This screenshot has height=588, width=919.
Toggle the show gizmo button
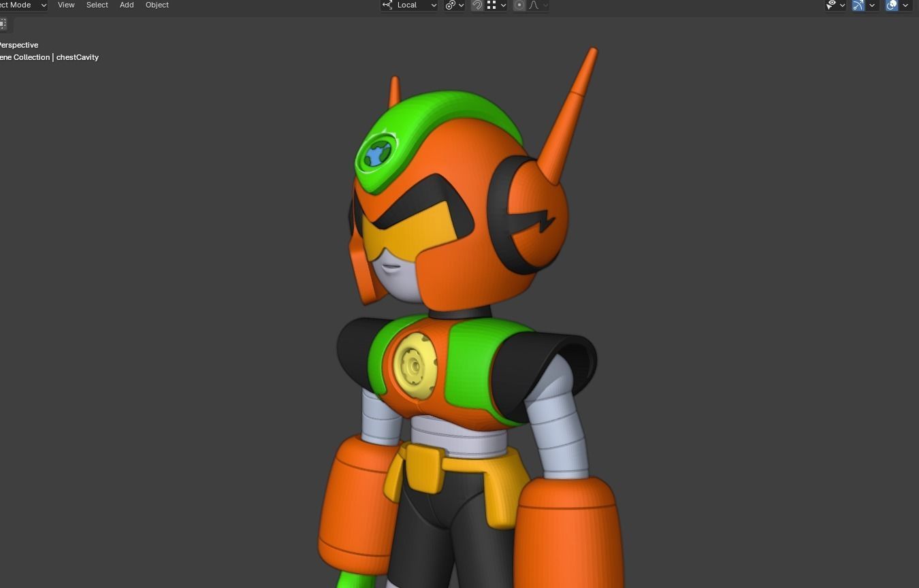click(858, 5)
